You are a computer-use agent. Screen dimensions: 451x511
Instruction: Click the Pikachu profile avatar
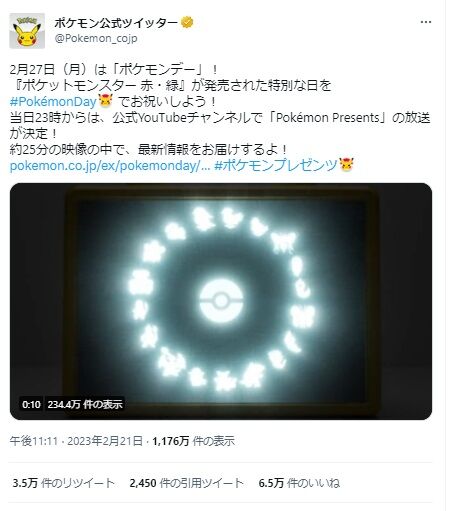[27, 31]
